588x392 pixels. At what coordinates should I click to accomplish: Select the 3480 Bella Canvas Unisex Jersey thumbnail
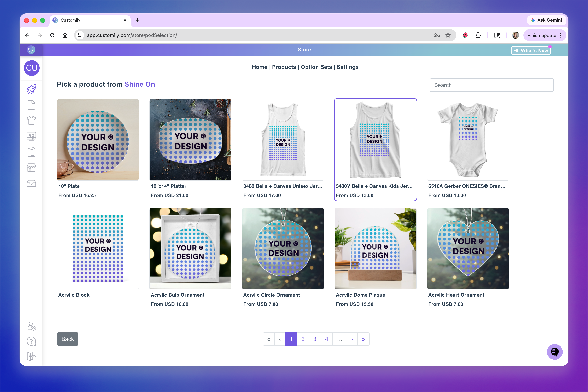tap(283, 140)
